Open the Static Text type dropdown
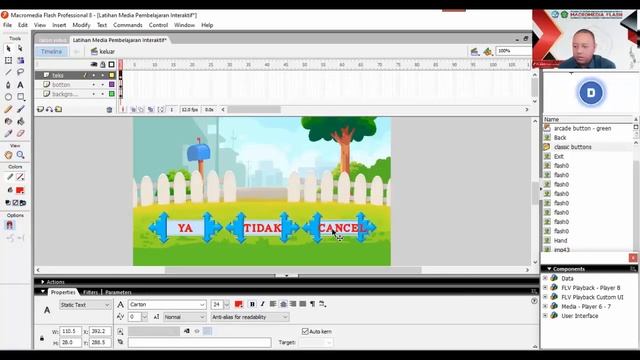 85,305
